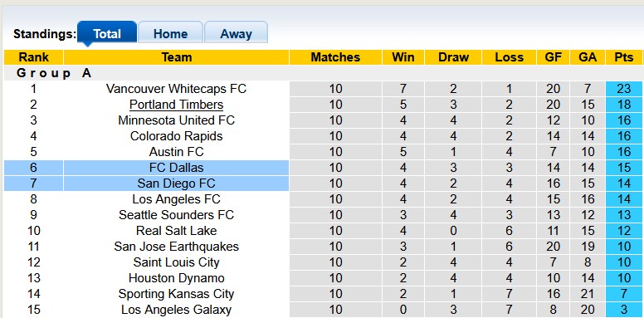The width and height of the screenshot is (644, 318).
Task: Click the GF column header
Action: tap(554, 57)
